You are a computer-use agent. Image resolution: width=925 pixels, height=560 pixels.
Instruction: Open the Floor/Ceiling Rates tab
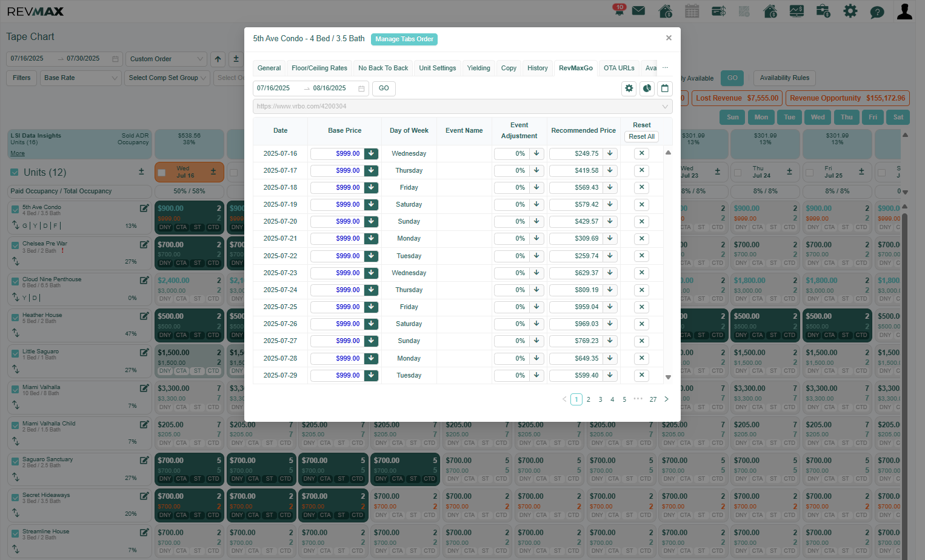click(x=319, y=68)
